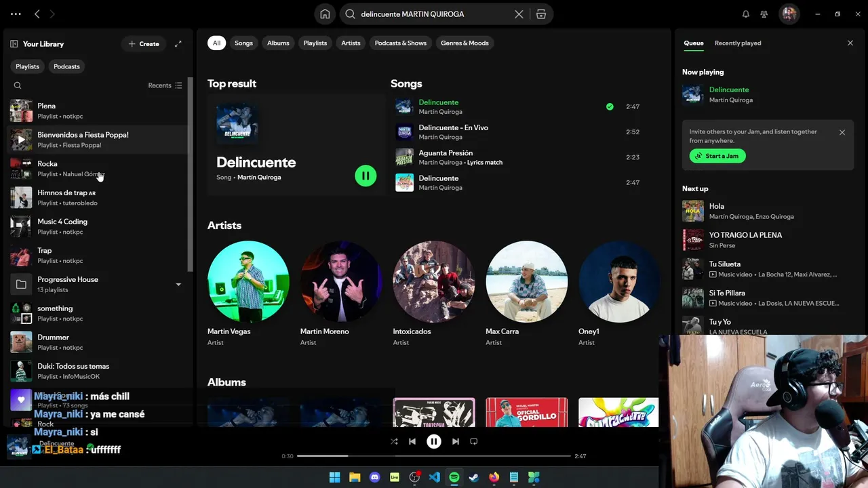Toggle the green saved checkmark on Delincuente

[610, 106]
